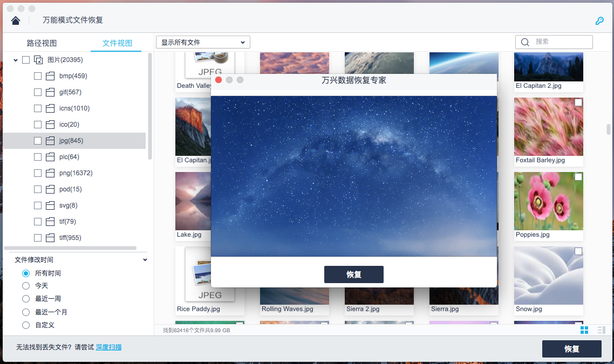Open the Lake.jpg thumbnail

pos(193,201)
